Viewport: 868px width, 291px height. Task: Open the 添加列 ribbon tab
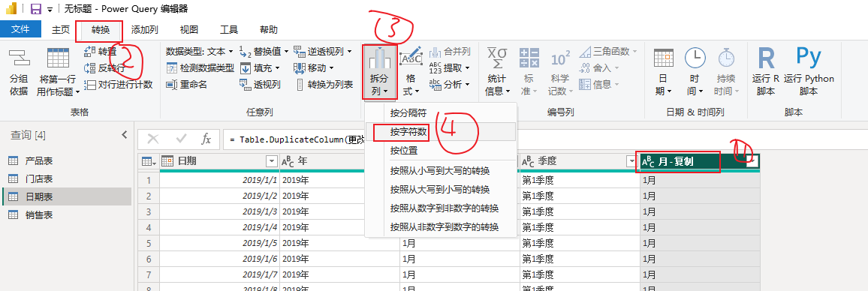pos(145,30)
